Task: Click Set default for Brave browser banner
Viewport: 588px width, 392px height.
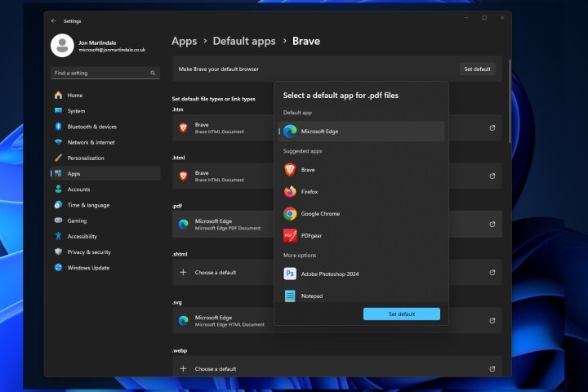Action: (x=477, y=69)
